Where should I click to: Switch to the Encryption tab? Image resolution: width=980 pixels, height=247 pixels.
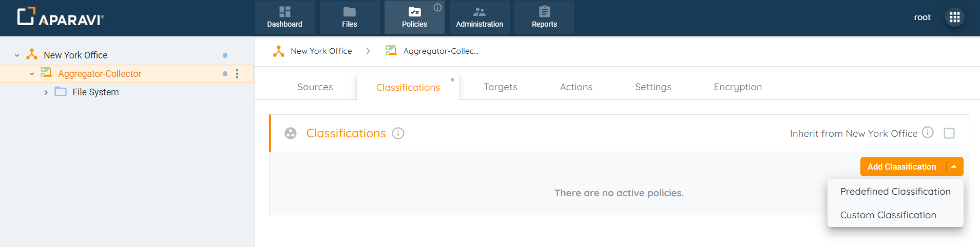tap(737, 87)
